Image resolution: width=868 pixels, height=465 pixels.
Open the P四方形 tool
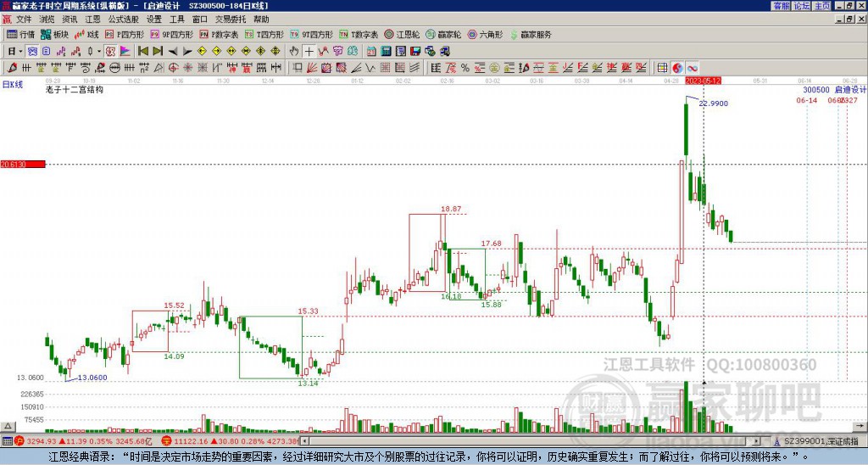point(125,34)
